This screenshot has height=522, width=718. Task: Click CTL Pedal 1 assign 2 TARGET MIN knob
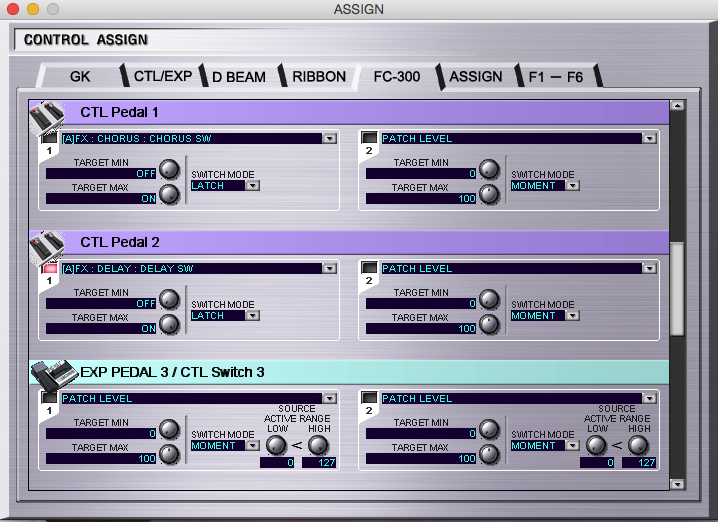(x=489, y=169)
